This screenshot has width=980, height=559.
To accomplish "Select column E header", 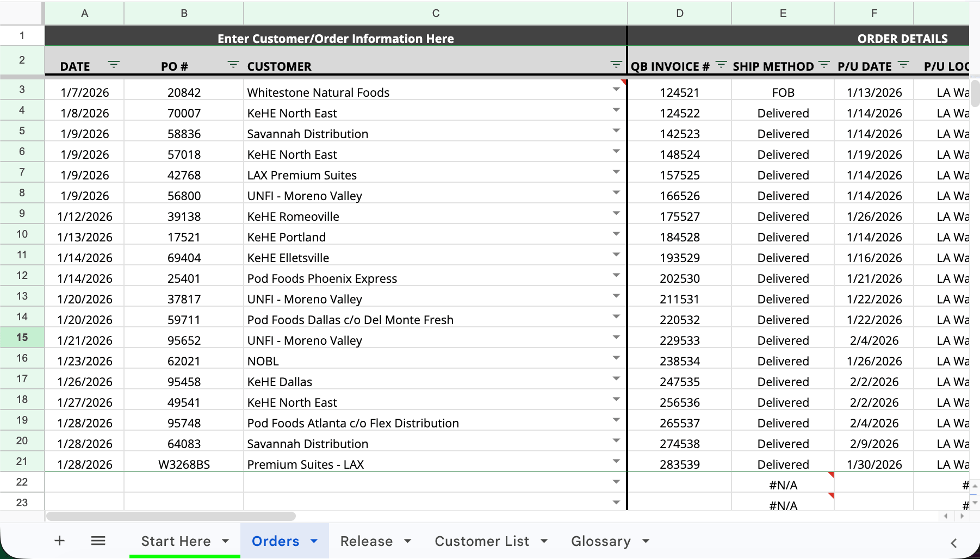I will (x=783, y=13).
